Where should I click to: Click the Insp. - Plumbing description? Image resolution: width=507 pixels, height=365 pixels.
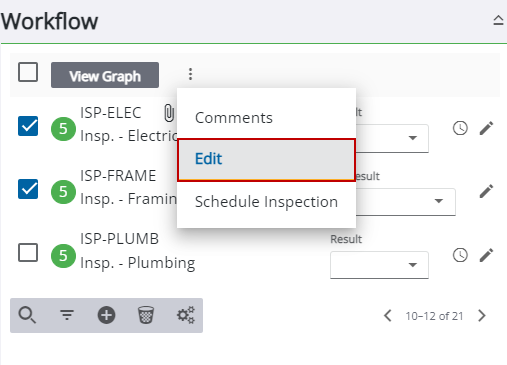pos(138,263)
